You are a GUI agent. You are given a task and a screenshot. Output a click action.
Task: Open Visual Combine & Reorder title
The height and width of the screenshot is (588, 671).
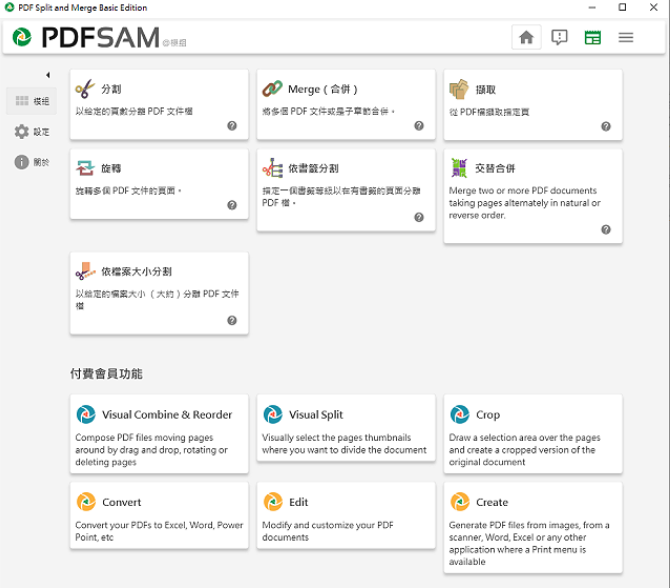click(167, 415)
